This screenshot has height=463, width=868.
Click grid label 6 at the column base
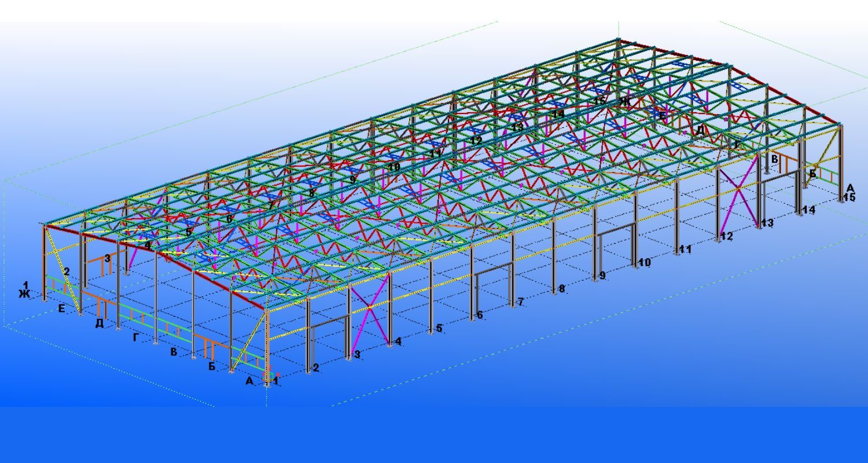(x=479, y=315)
